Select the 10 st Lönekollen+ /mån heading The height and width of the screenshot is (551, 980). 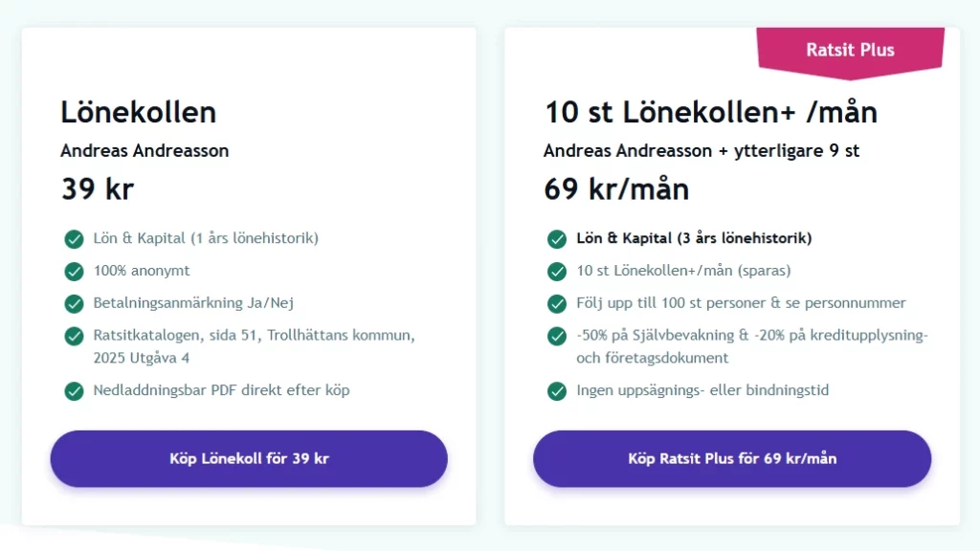click(710, 112)
